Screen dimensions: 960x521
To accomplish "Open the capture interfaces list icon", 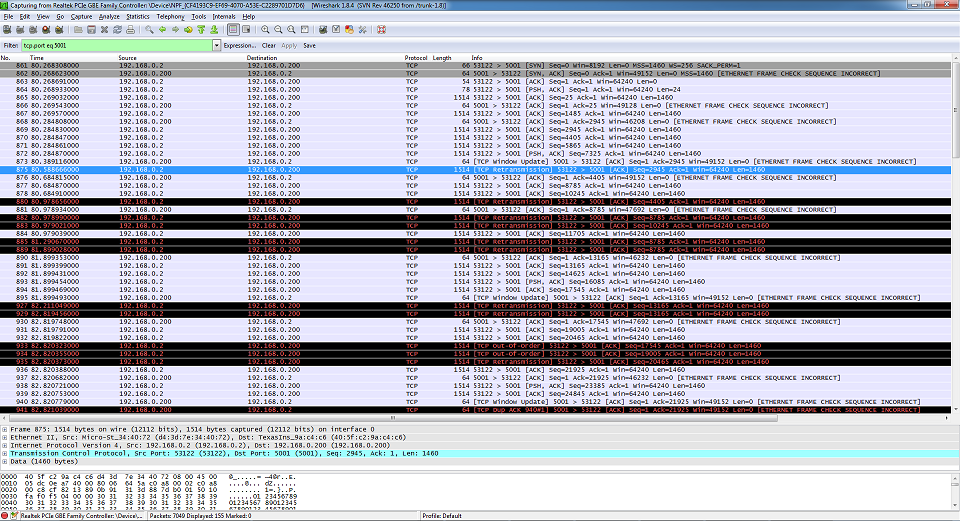I will pos(7,29).
